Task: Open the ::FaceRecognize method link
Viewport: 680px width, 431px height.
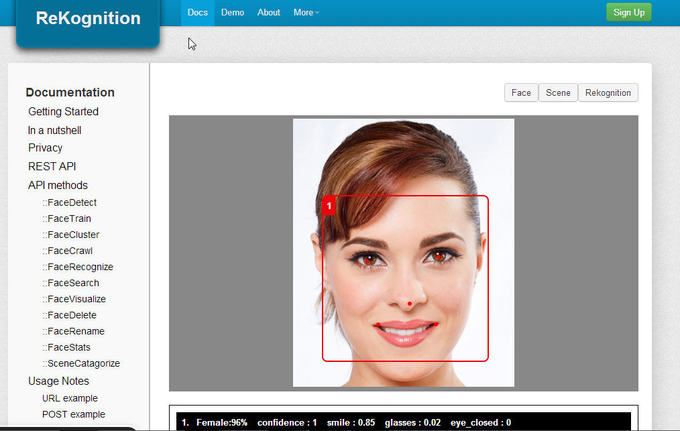Action: (x=78, y=267)
